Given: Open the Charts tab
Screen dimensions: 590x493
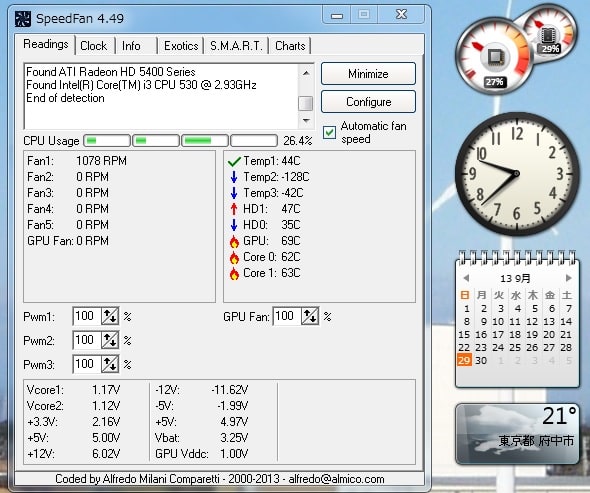Looking at the screenshot, I should pyautogui.click(x=290, y=46).
